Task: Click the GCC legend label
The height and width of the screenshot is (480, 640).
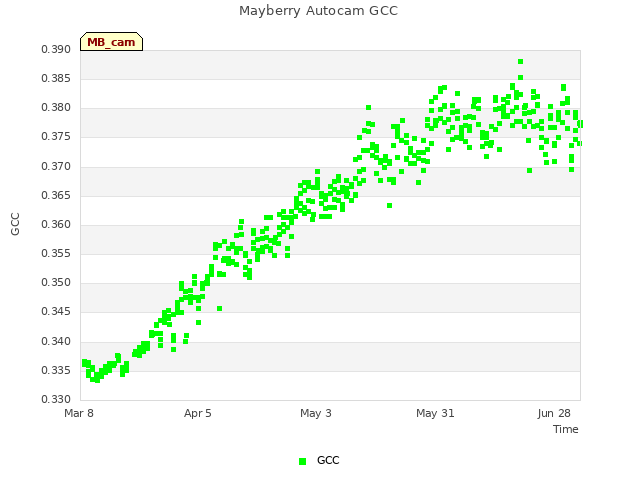Action: pyautogui.click(x=328, y=460)
